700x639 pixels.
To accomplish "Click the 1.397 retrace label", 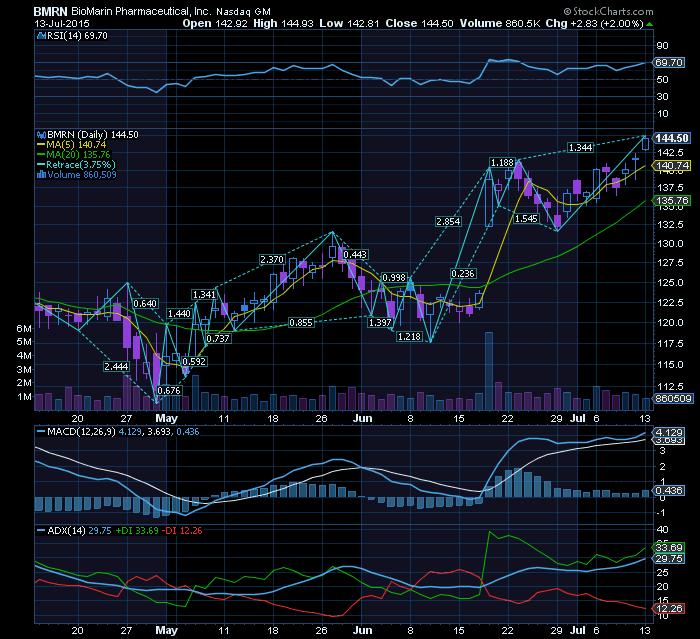I will click(x=380, y=322).
